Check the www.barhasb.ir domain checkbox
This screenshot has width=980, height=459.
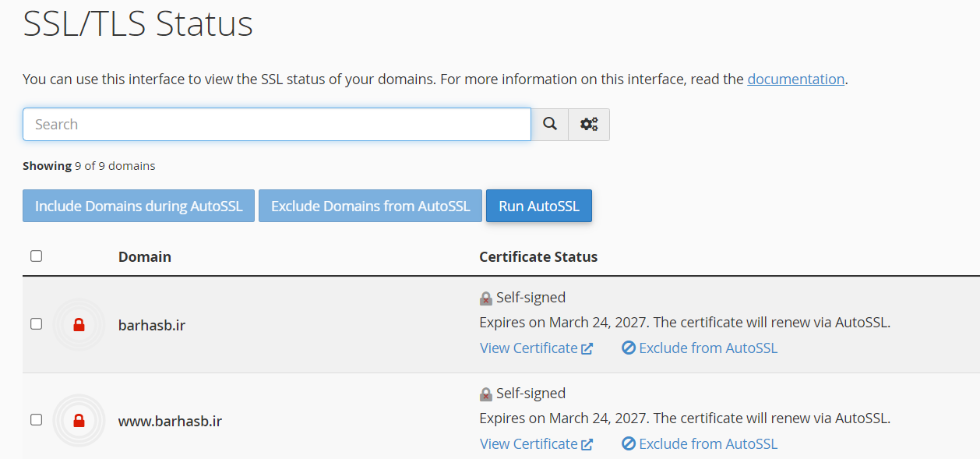click(37, 420)
